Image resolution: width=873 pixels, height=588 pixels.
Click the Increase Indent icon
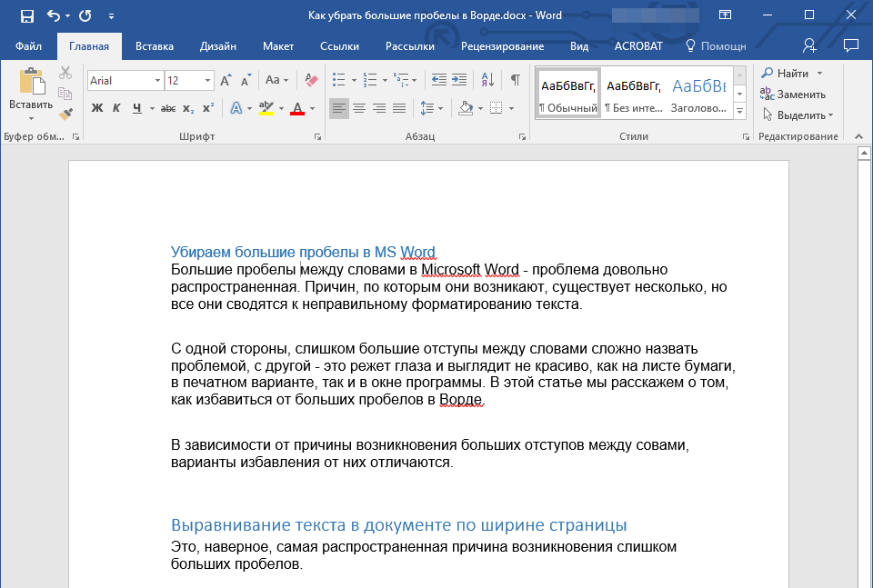pyautogui.click(x=459, y=80)
